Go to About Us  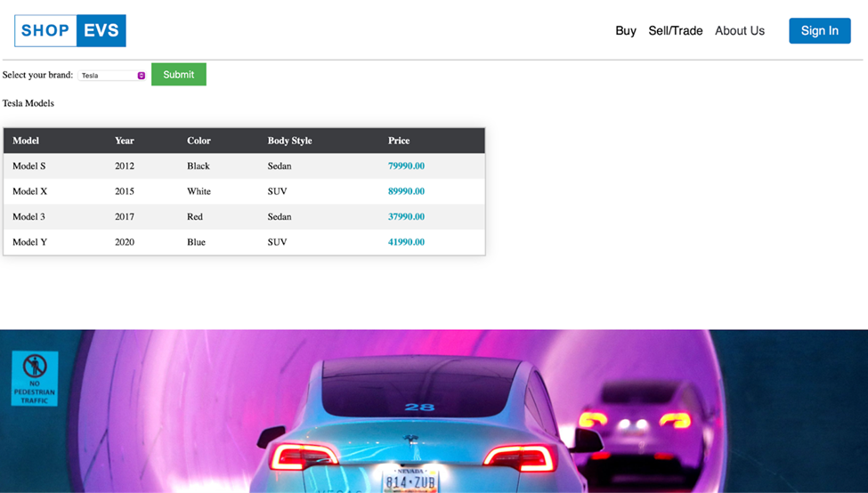click(x=740, y=31)
